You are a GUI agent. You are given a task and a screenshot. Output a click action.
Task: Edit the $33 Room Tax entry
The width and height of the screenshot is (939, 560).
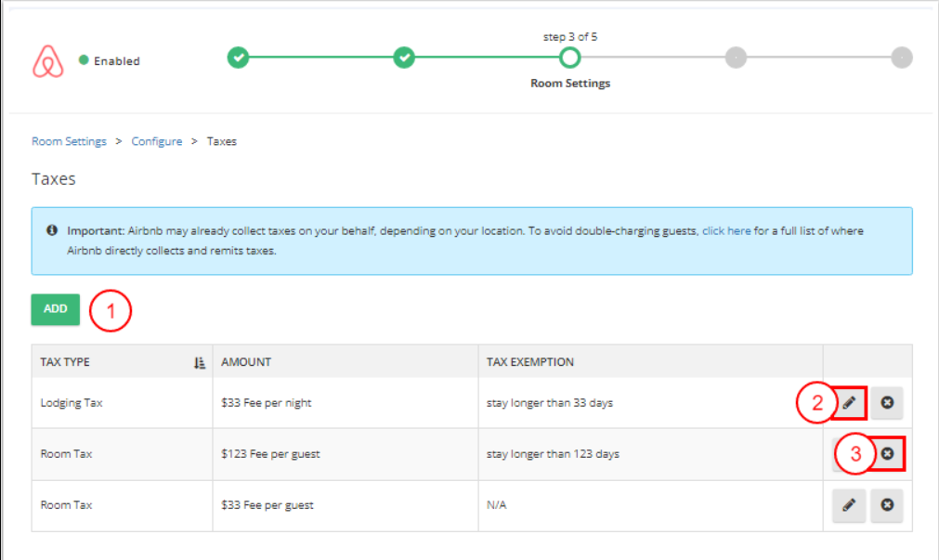coord(849,505)
